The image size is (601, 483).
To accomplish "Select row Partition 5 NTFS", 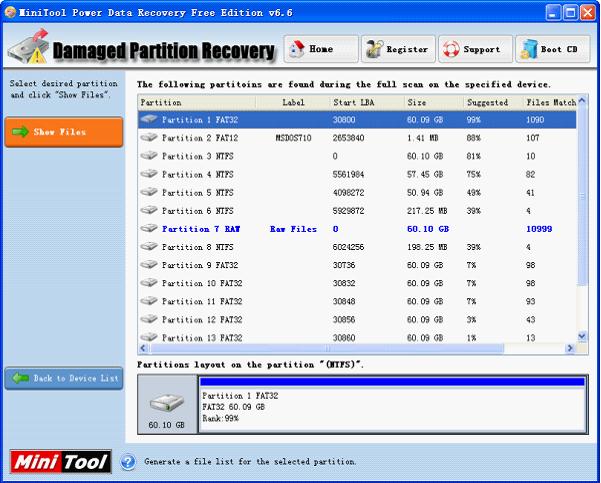I will [x=357, y=192].
